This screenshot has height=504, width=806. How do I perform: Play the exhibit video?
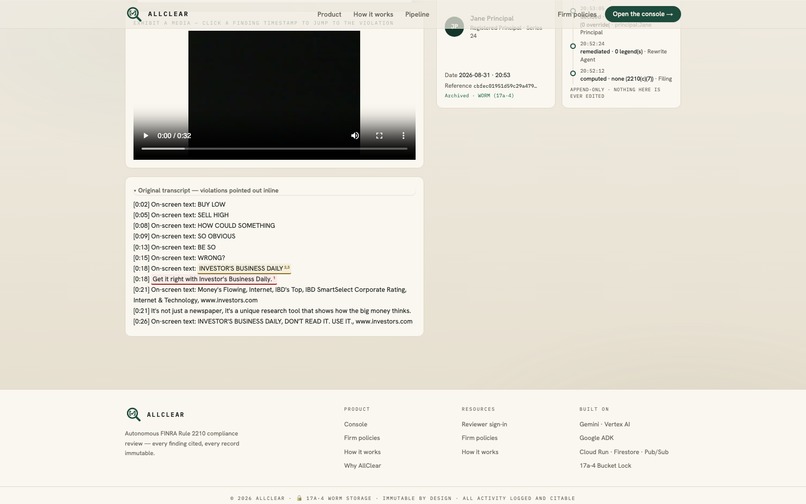[x=145, y=136]
